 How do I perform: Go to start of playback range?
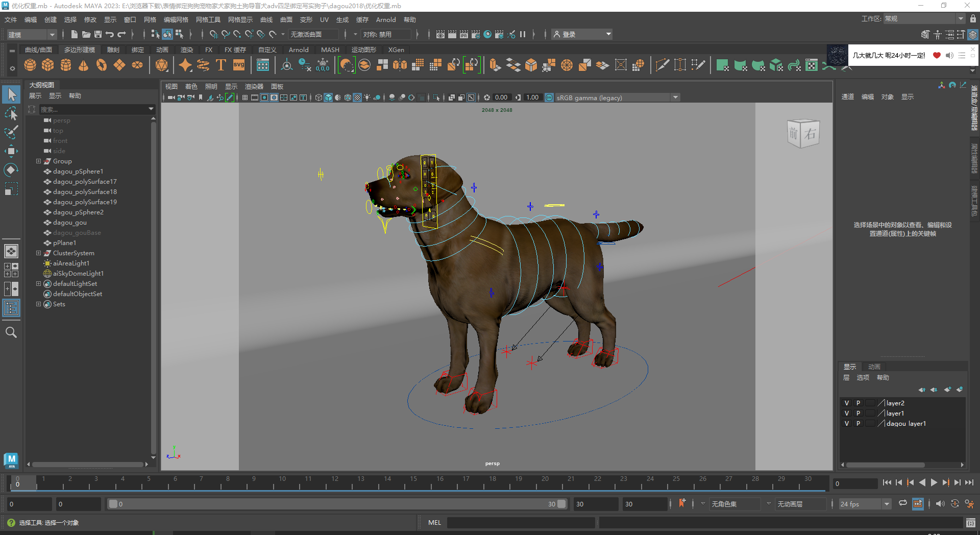coord(887,482)
